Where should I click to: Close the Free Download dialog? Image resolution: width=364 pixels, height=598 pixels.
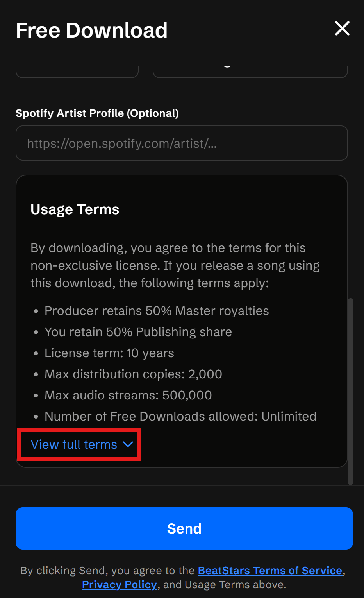click(342, 29)
